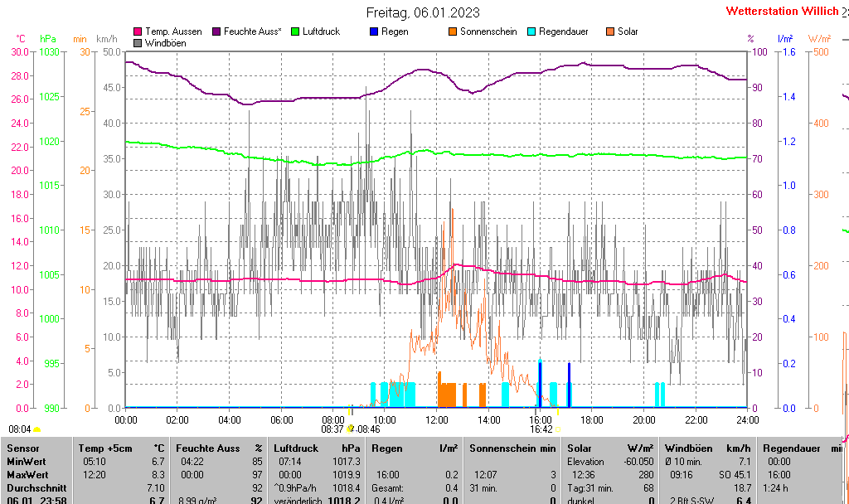Click the 'Gesamt:' rain total label
This screenshot has height=504, width=849.
coord(388,487)
